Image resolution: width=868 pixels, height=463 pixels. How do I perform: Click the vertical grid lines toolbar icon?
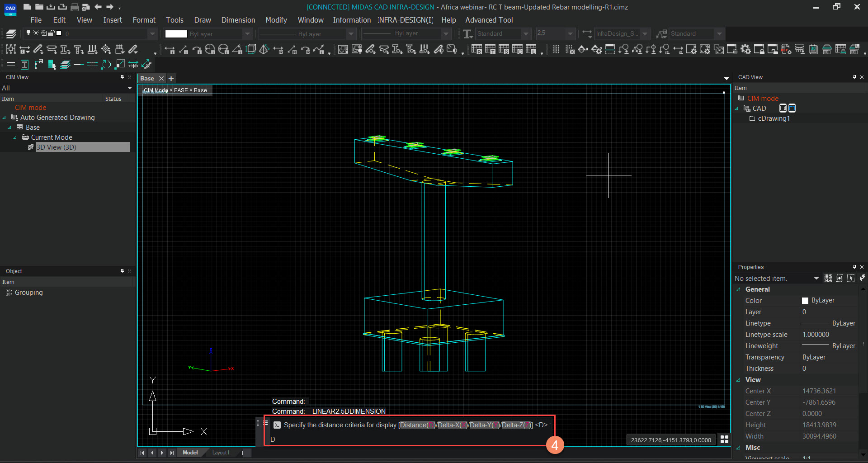(x=556, y=49)
